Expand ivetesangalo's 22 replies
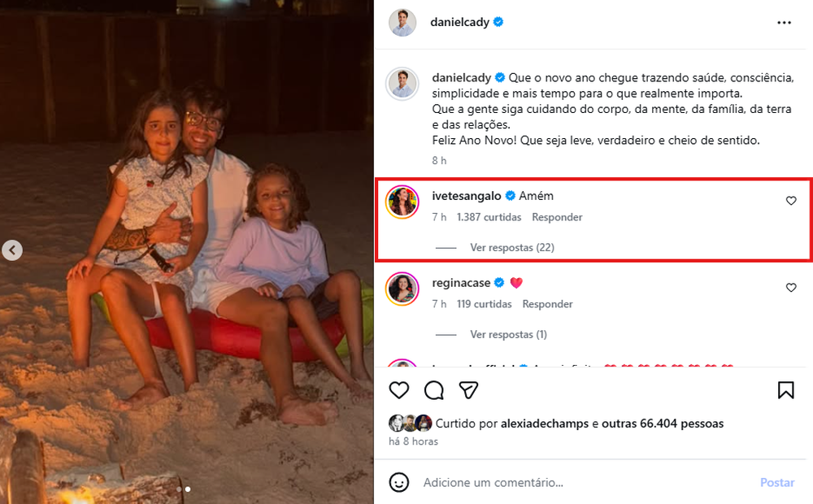This screenshot has width=813, height=504. pos(512,247)
